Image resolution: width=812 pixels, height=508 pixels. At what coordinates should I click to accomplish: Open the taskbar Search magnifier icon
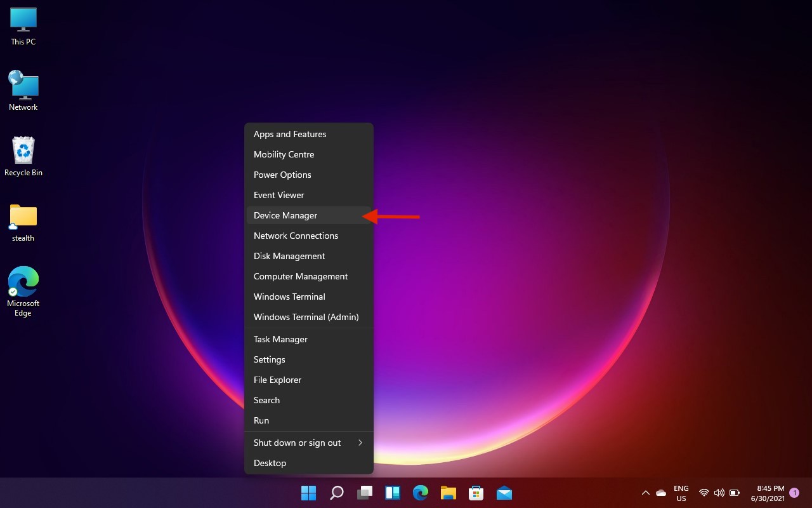pyautogui.click(x=337, y=493)
